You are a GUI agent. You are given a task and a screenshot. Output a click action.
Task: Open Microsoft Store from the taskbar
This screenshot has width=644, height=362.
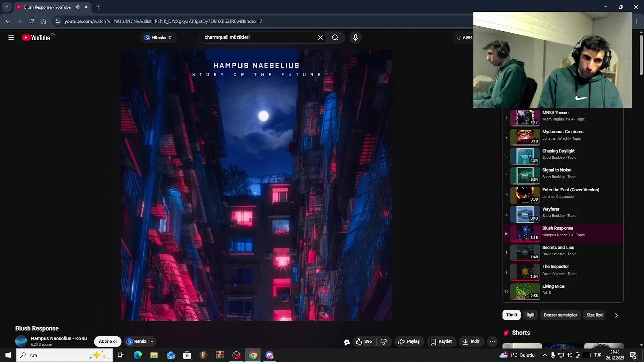(x=187, y=355)
